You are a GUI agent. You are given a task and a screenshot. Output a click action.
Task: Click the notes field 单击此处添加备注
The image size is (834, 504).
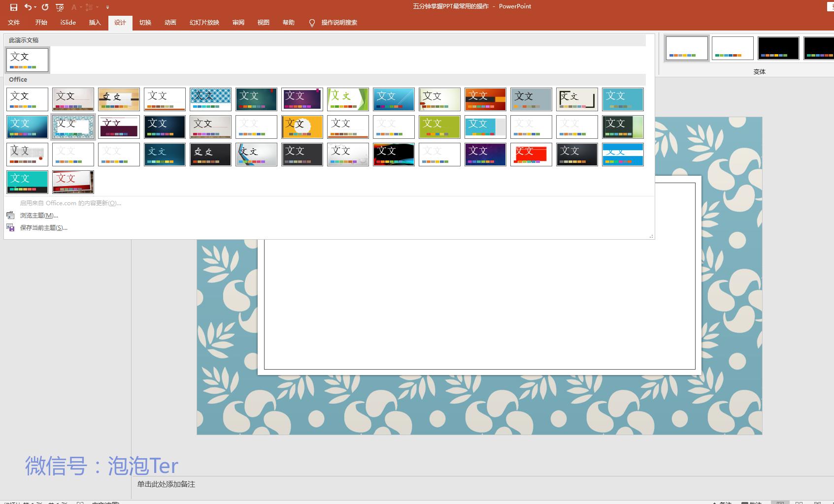pos(166,484)
